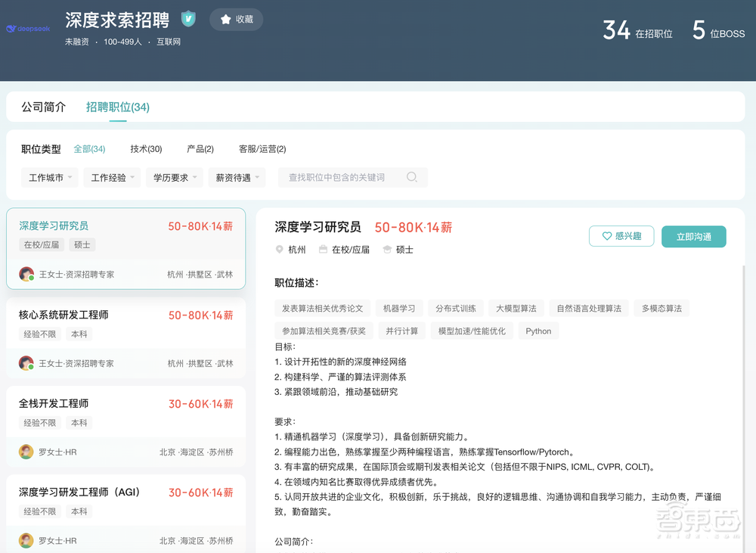Select the 全部(34) position filter
The image size is (756, 553).
click(89, 149)
